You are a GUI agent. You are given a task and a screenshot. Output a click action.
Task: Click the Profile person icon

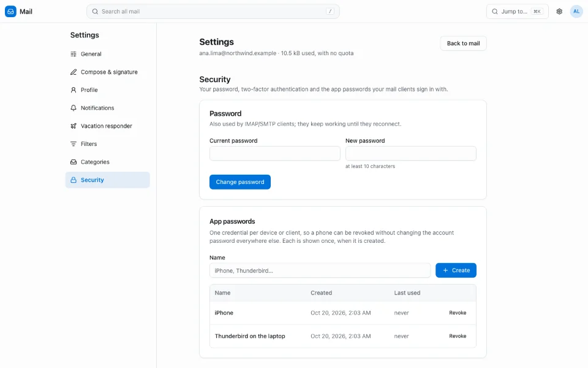[x=73, y=90]
